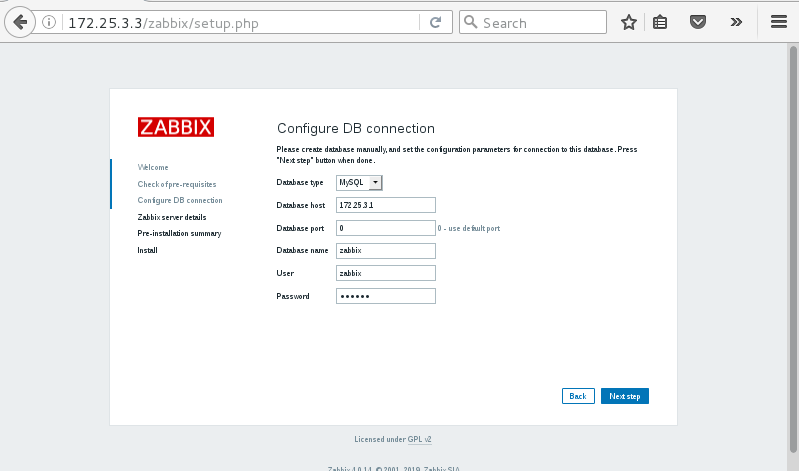Viewport: 799px width, 471px height.
Task: Click the ZABBIX logo
Action: pos(176,127)
